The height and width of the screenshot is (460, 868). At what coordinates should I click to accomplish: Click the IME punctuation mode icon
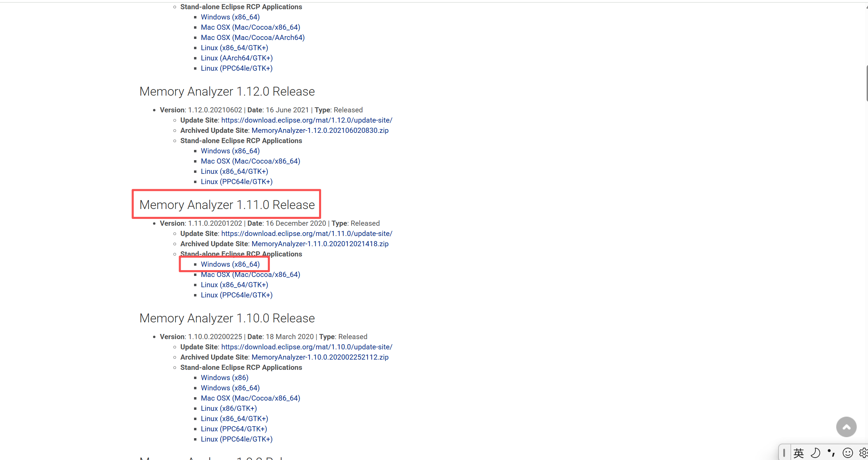[831, 453]
